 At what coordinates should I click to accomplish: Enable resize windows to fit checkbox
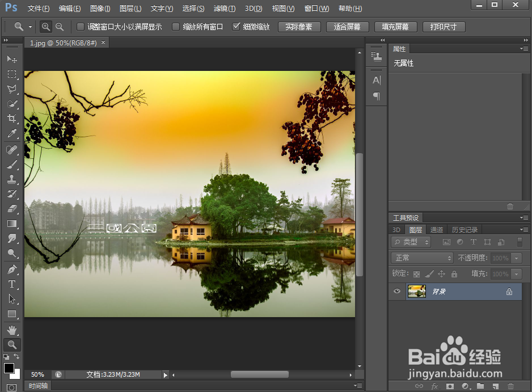(81, 27)
